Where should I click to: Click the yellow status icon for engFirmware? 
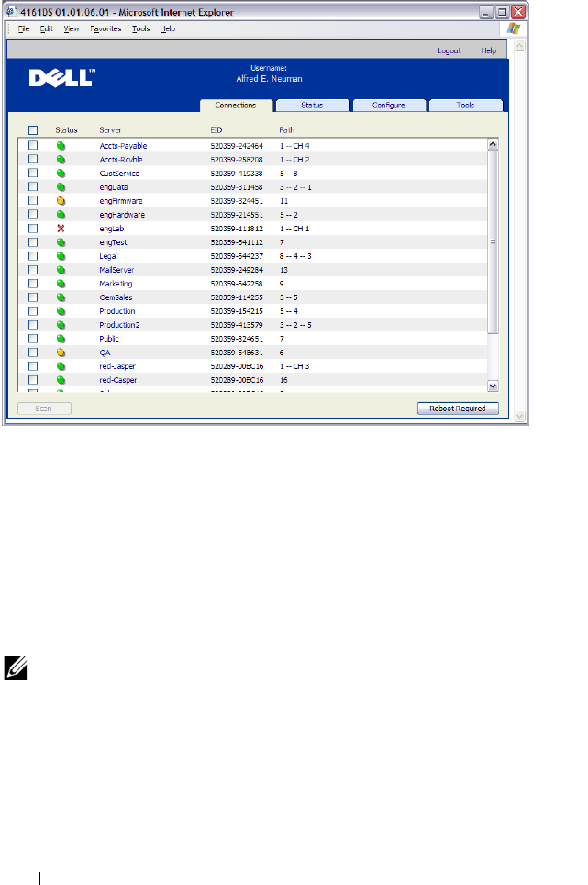tap(61, 201)
